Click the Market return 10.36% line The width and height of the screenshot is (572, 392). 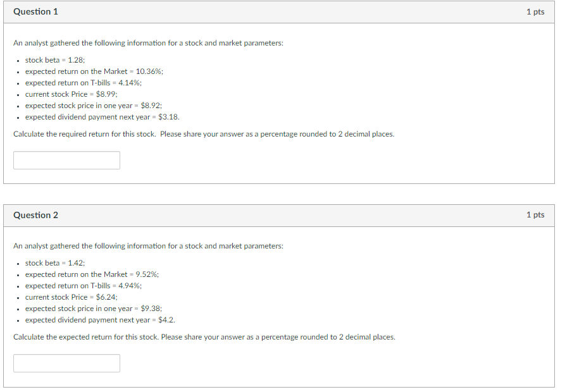[x=94, y=71]
